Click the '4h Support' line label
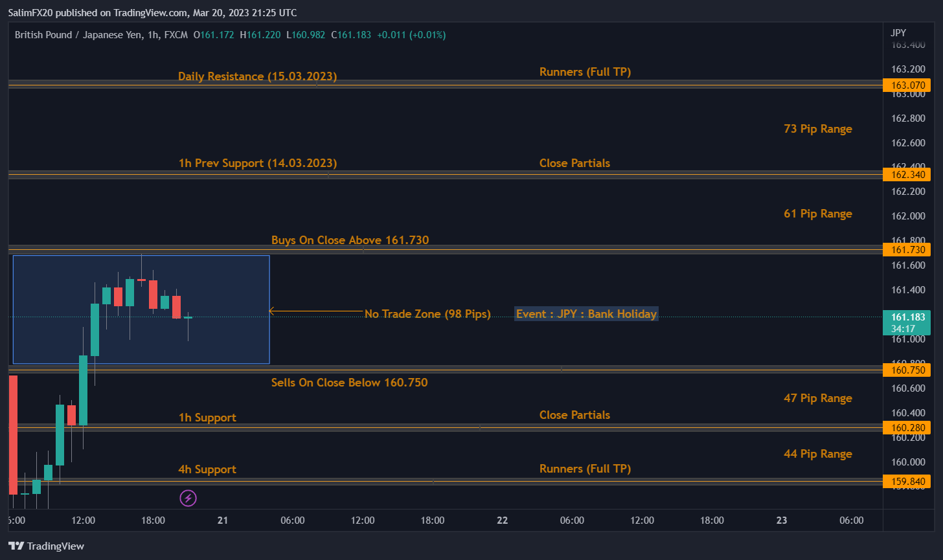Viewport: 943px width, 560px height. point(207,469)
